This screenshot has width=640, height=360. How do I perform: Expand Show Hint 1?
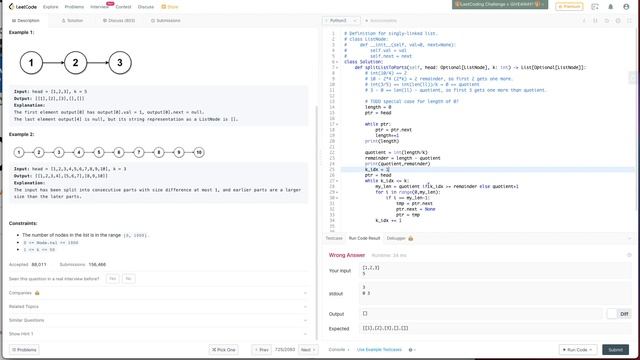[158, 334]
